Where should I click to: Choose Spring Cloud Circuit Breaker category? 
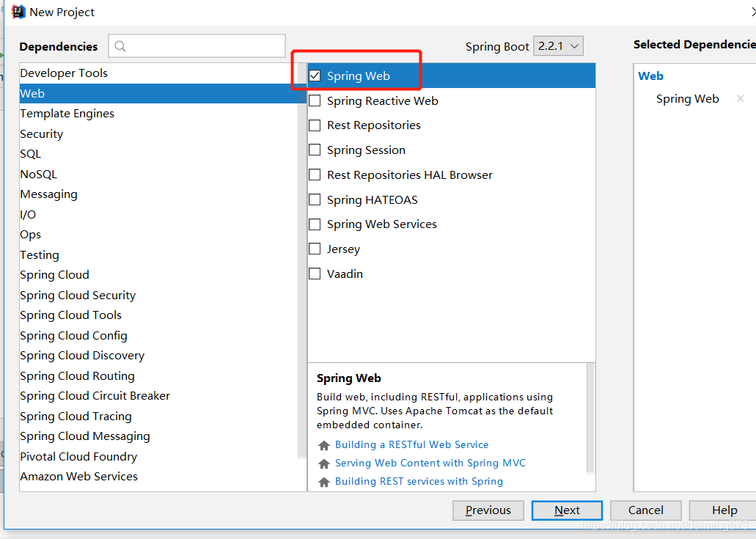[x=158, y=396]
